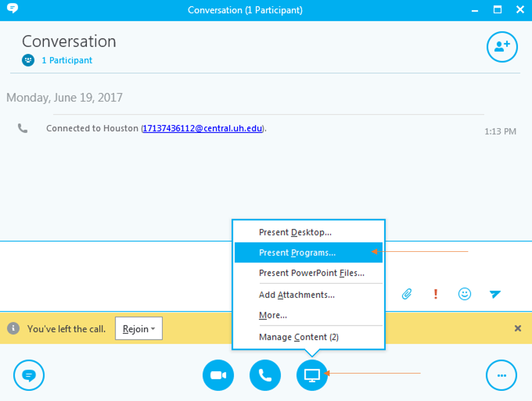532x401 pixels.
Task: Send message with the paper plane icon
Action: (x=495, y=294)
